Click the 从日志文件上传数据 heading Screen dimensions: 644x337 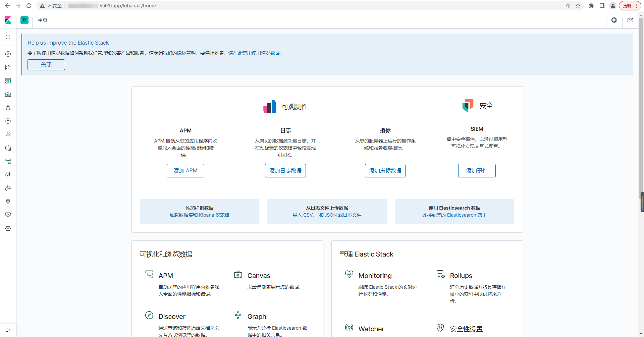click(x=327, y=208)
